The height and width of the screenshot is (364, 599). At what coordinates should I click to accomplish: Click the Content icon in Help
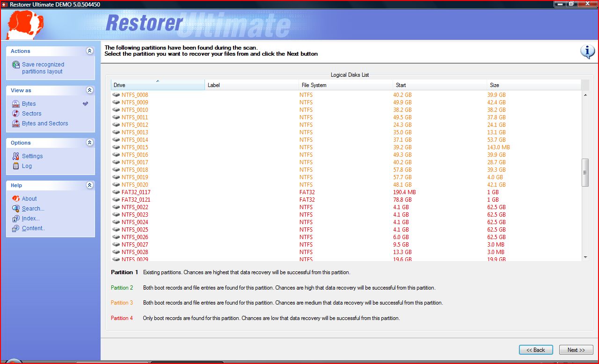coord(16,228)
